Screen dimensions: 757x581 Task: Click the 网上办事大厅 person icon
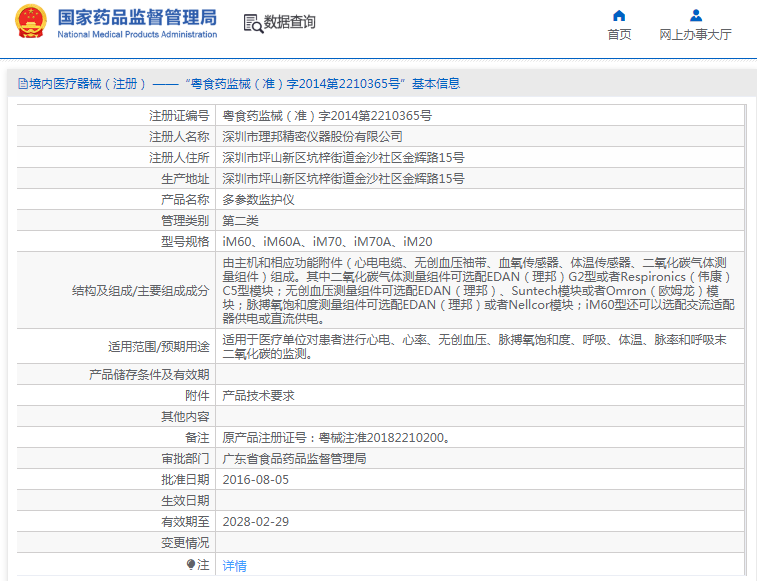696,15
